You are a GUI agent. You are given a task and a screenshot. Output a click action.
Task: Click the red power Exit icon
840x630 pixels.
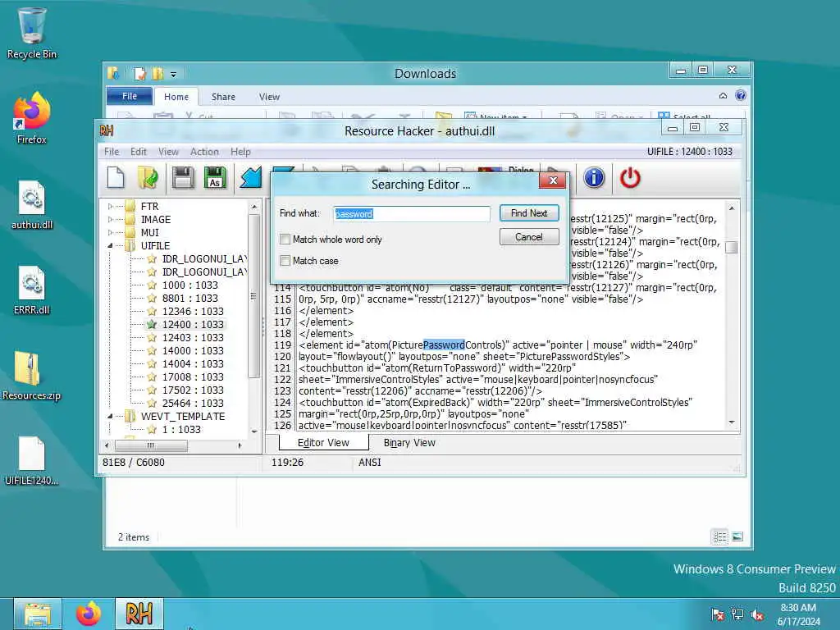point(630,177)
